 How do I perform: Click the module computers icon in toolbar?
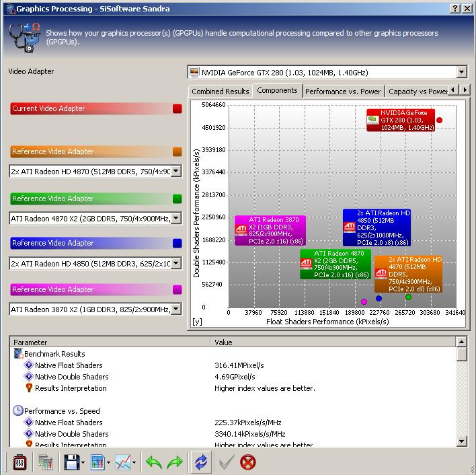[46, 462]
